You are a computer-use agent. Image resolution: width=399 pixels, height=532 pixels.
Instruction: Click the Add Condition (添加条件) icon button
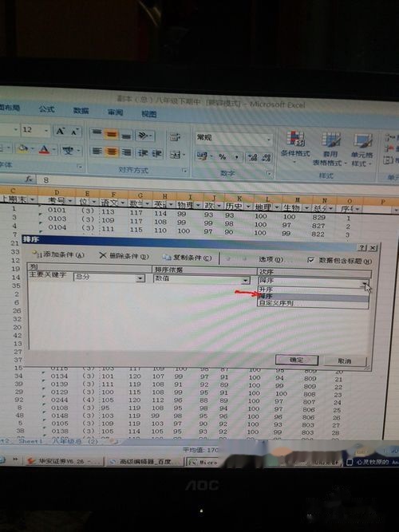coord(57,254)
